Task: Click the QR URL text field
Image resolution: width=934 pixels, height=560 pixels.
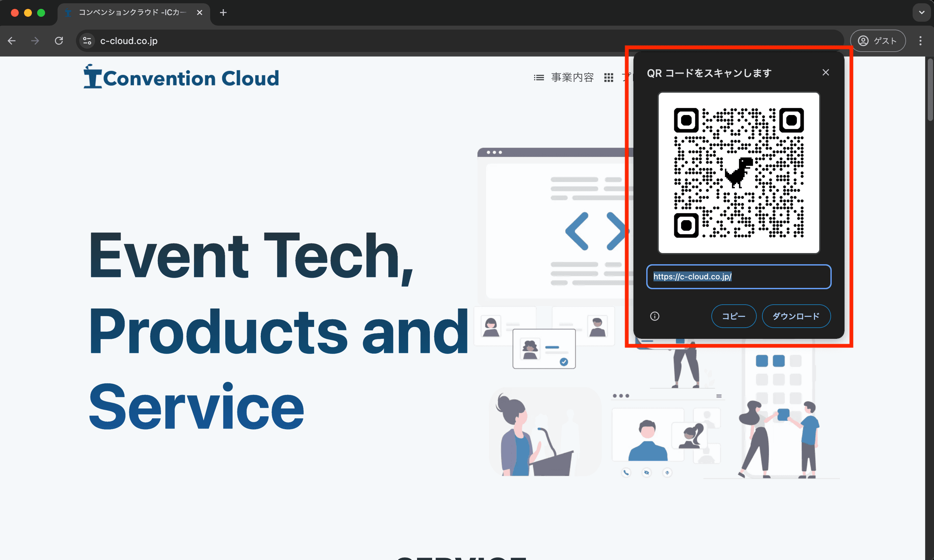Action: (739, 277)
